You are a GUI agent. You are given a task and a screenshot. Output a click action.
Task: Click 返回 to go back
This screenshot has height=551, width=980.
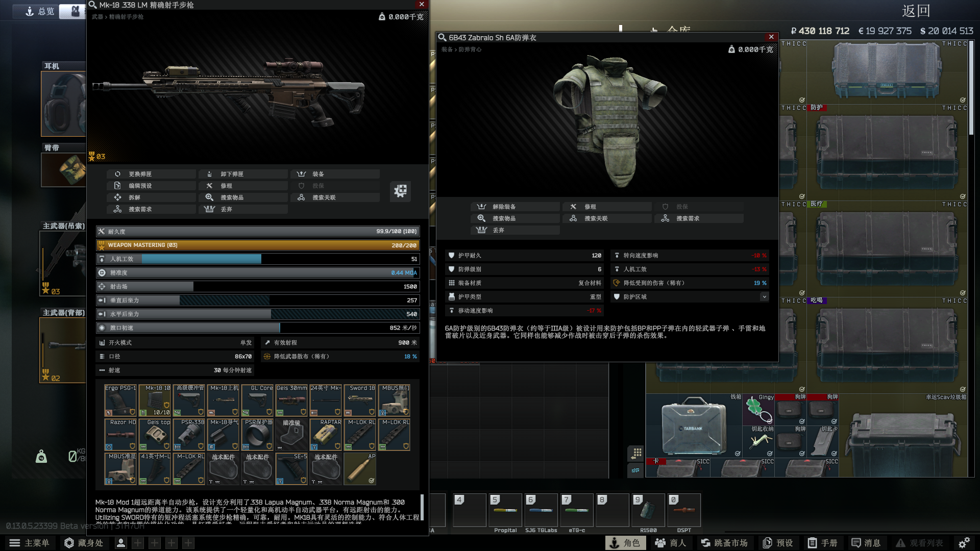[916, 11]
